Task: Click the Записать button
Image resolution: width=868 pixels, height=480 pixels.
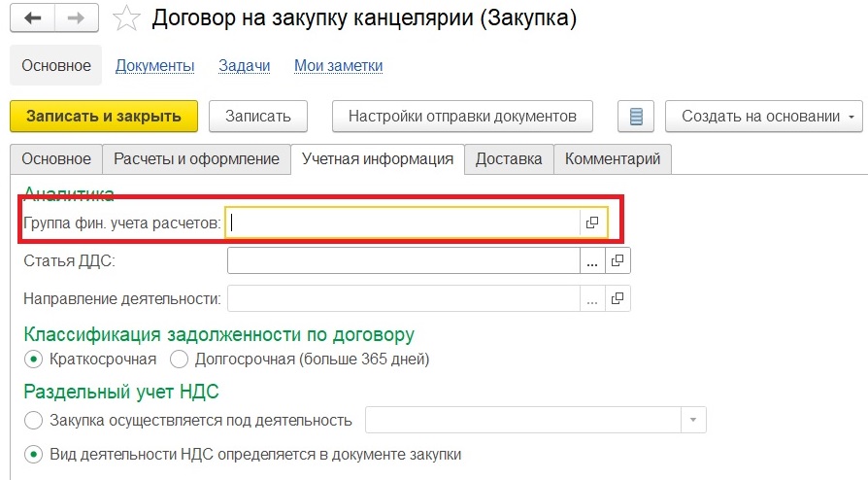Action: pyautogui.click(x=258, y=117)
